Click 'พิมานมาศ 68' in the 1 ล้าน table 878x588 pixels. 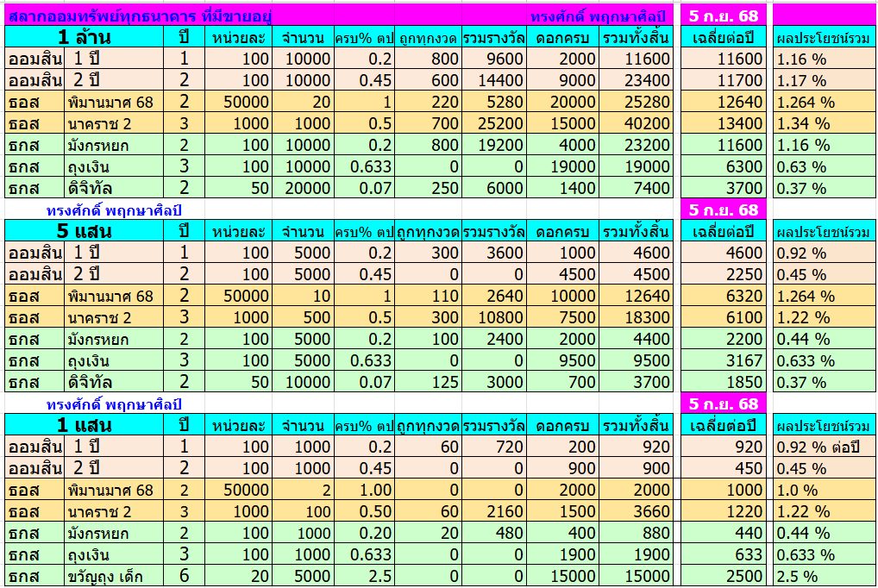[x=114, y=102]
